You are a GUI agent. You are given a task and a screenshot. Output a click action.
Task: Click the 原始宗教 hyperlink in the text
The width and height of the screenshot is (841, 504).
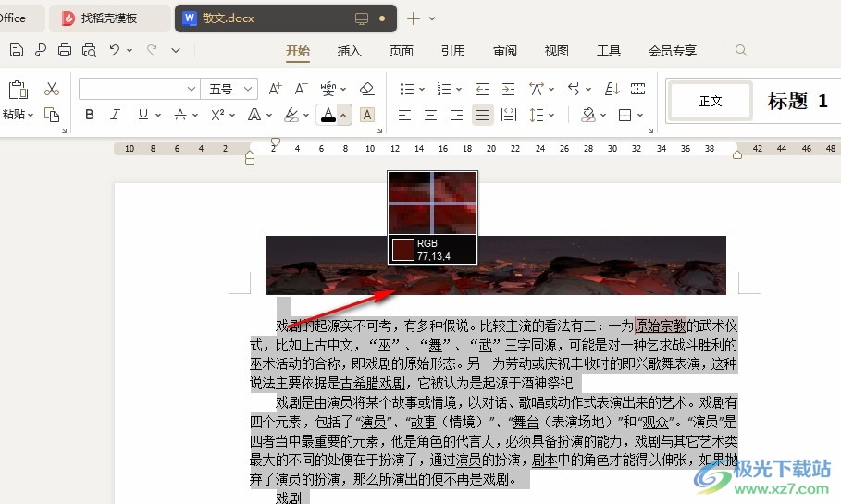660,326
